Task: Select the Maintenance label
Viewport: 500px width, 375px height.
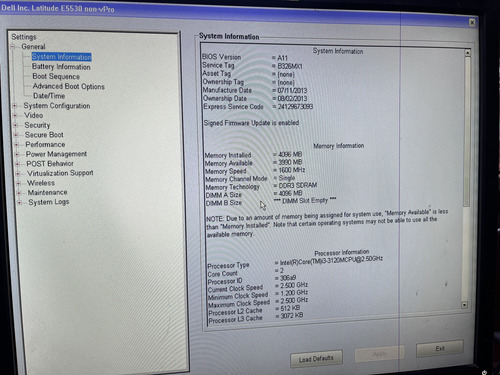Action: (x=48, y=192)
